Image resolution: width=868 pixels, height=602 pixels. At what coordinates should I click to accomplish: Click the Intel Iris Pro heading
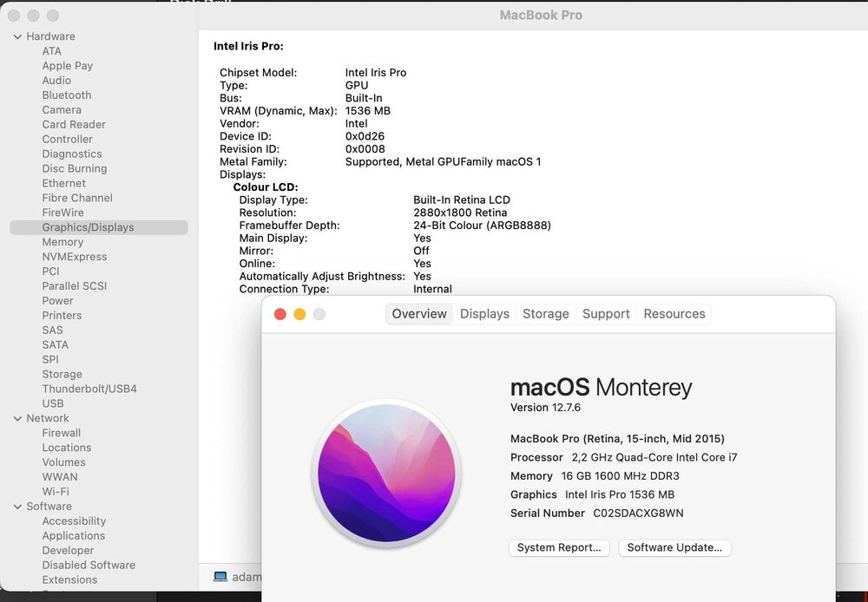(x=248, y=46)
